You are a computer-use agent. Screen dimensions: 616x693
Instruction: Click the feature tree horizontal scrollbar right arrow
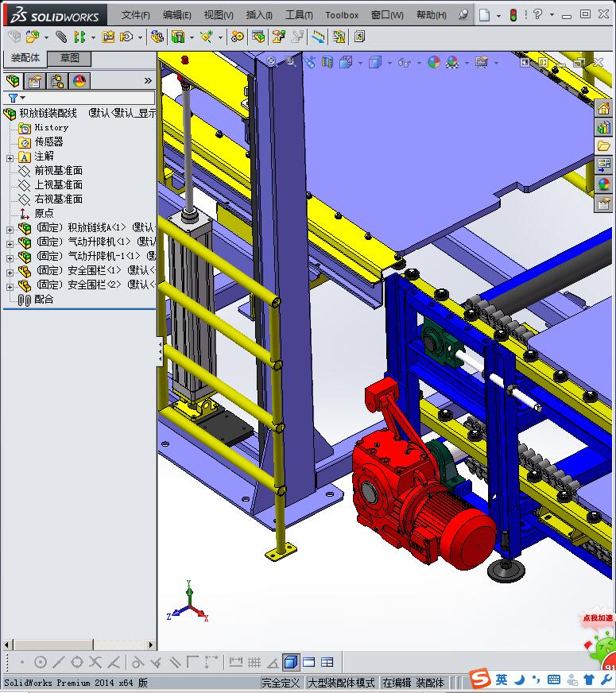coord(151,645)
